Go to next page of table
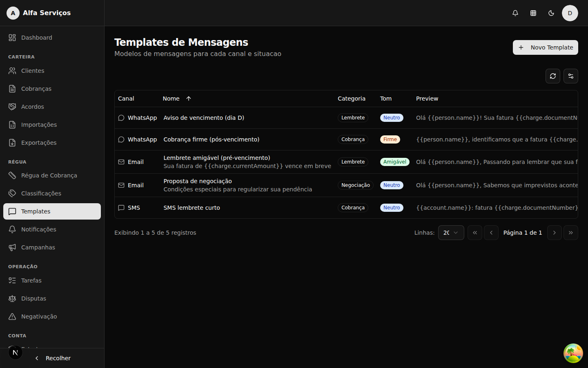 pos(555,233)
